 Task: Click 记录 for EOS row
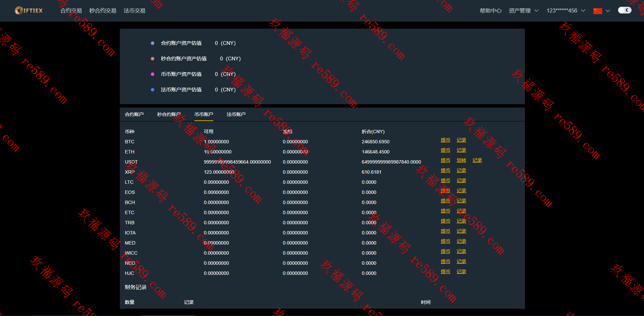click(x=461, y=191)
